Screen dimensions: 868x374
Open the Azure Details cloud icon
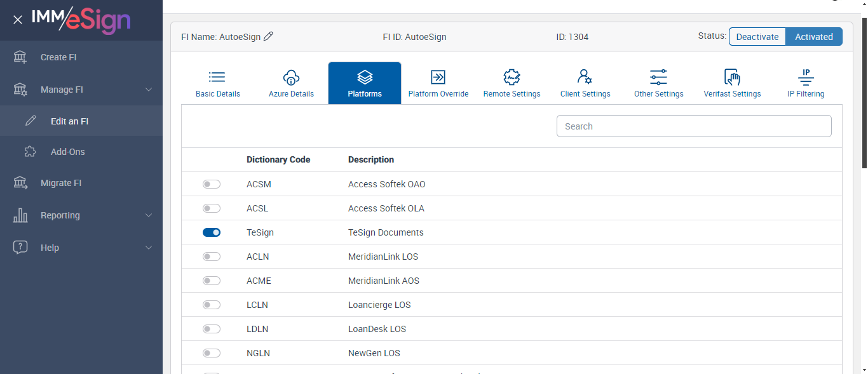tap(291, 77)
